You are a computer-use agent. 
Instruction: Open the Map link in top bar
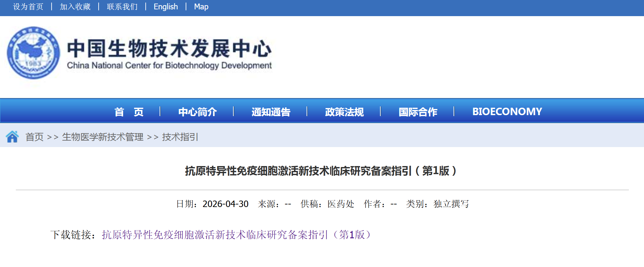point(201,7)
